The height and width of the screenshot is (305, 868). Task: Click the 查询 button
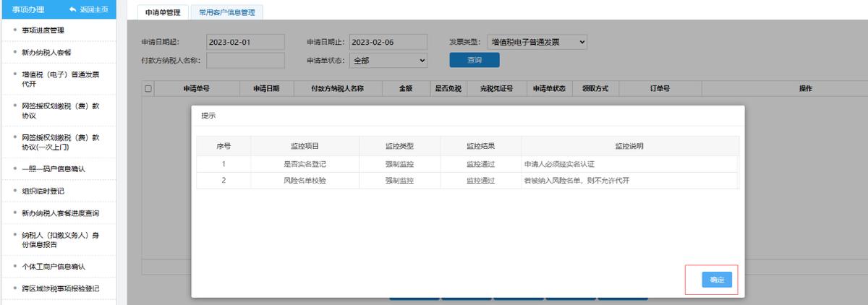pyautogui.click(x=475, y=61)
